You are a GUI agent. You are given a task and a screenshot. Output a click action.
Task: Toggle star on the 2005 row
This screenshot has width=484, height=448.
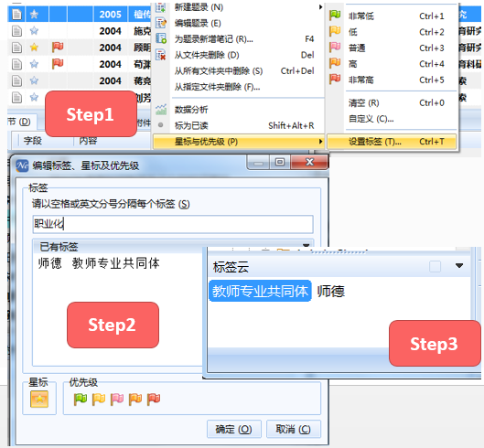click(x=34, y=14)
